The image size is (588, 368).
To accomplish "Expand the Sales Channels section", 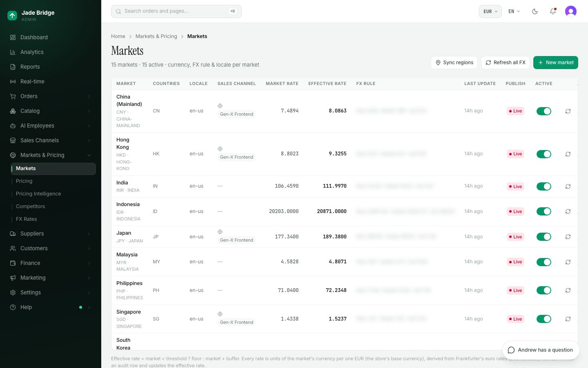I will pyautogui.click(x=51, y=140).
